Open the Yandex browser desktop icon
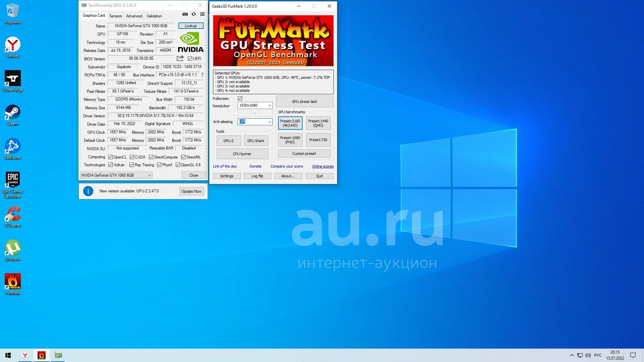The width and height of the screenshot is (644, 362). pos(13,47)
